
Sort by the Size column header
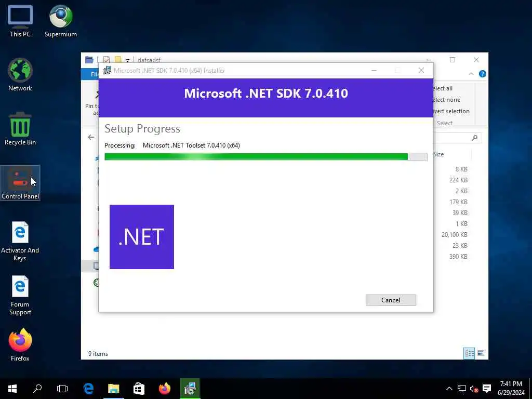pyautogui.click(x=438, y=154)
